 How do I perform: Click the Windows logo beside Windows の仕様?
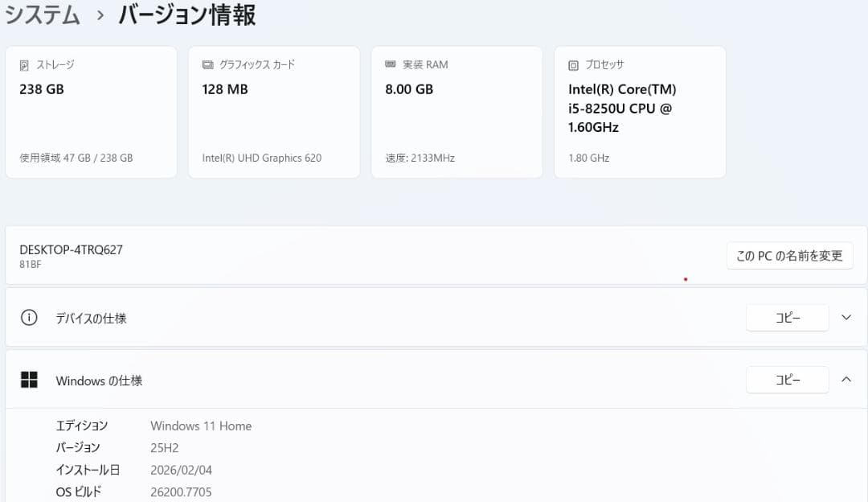click(x=30, y=379)
